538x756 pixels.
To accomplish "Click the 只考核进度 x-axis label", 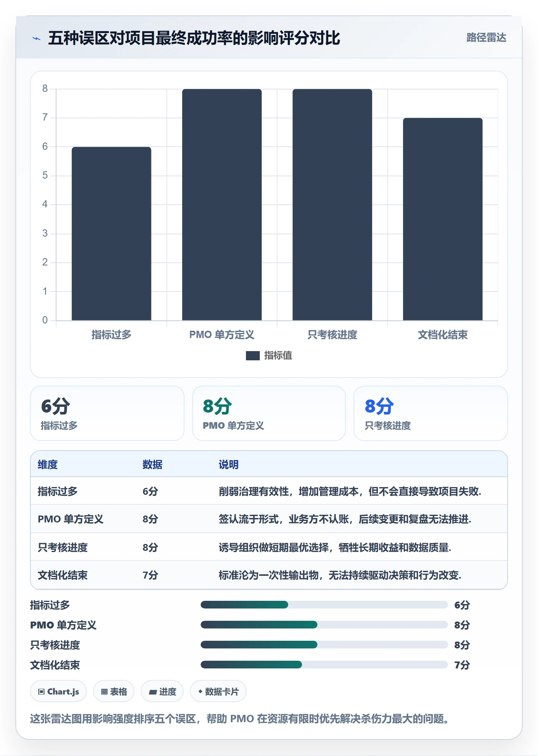I will (x=332, y=335).
